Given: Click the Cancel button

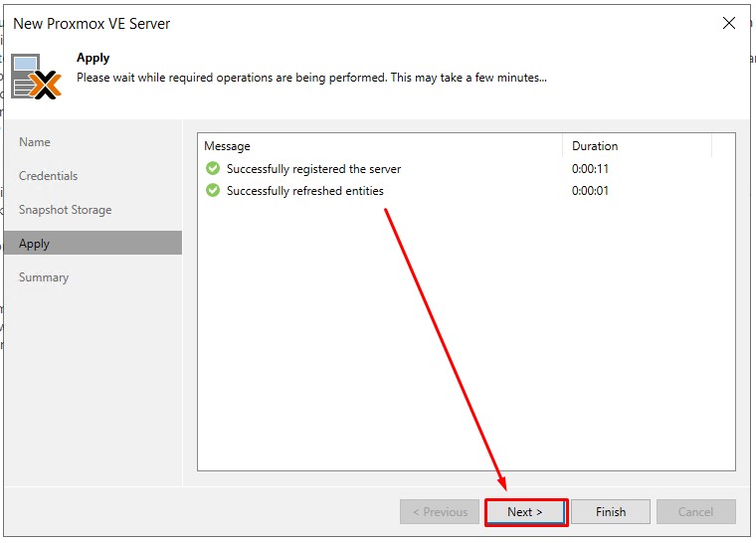Looking at the screenshot, I should tap(695, 512).
